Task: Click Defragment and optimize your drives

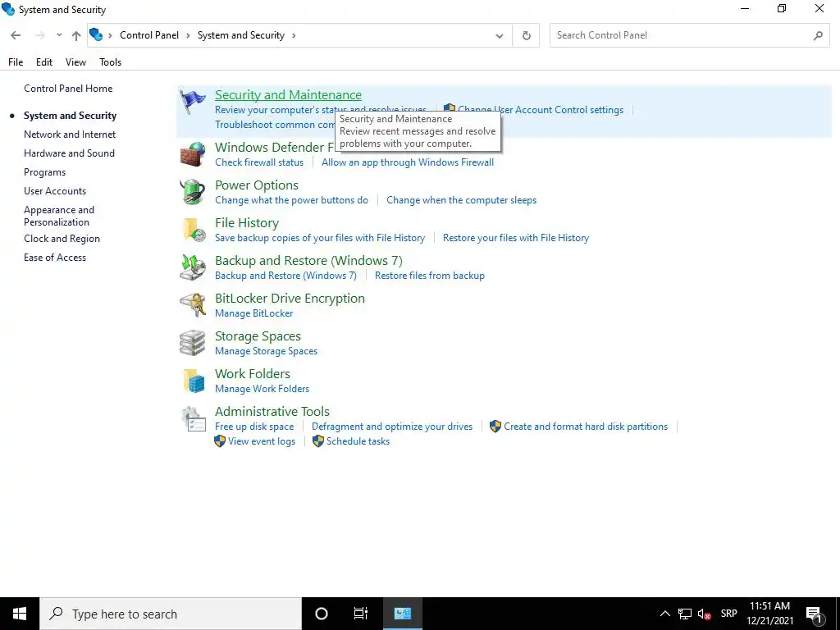Action: (392, 427)
